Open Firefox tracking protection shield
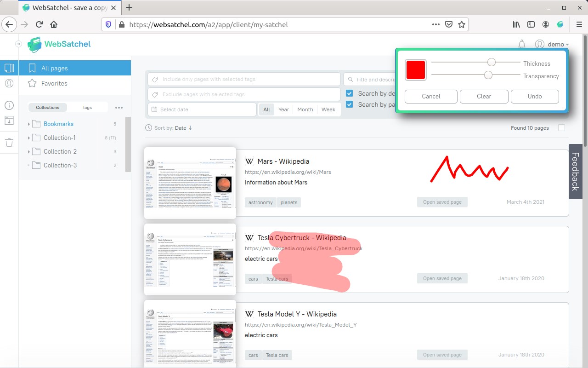588x368 pixels. [109, 24]
